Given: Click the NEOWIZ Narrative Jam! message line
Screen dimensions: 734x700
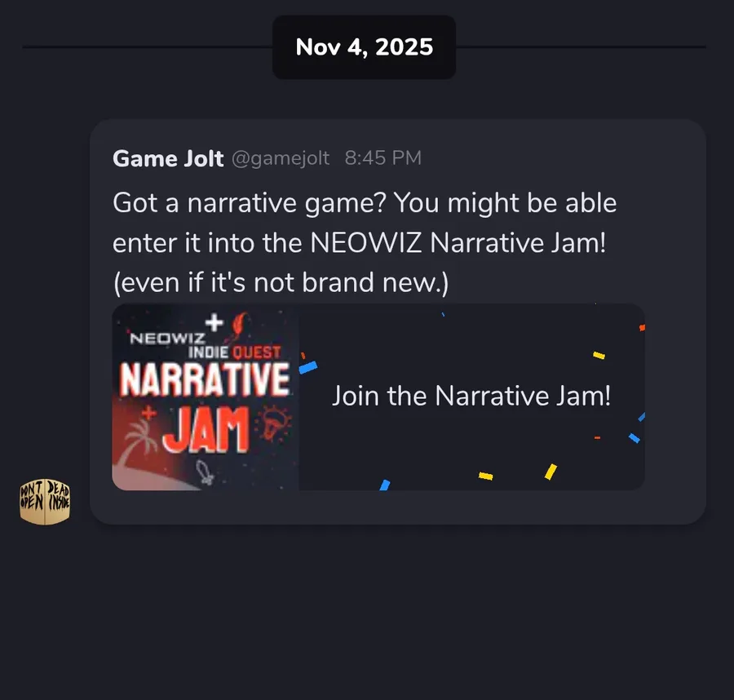Looking at the screenshot, I should pyautogui.click(x=458, y=243).
